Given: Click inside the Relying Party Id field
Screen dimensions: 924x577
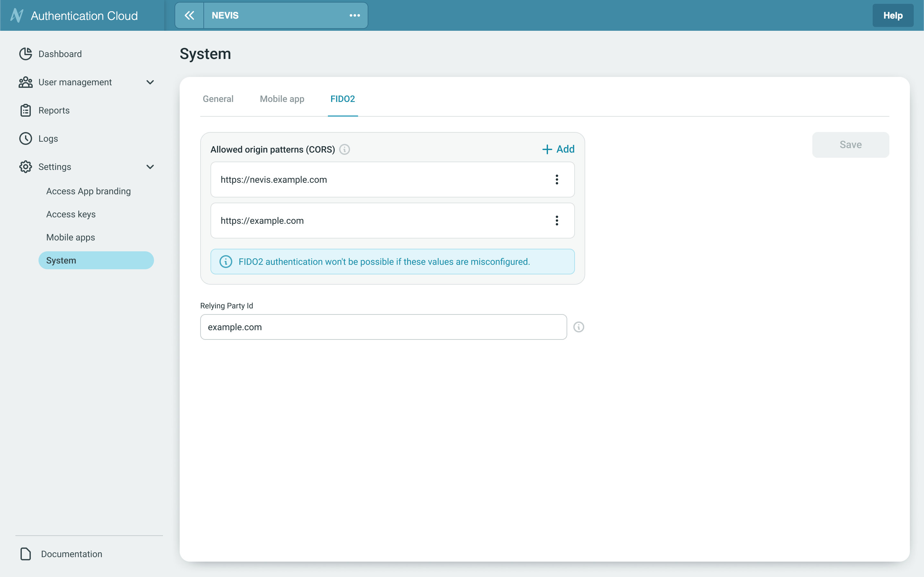Looking at the screenshot, I should tap(382, 327).
